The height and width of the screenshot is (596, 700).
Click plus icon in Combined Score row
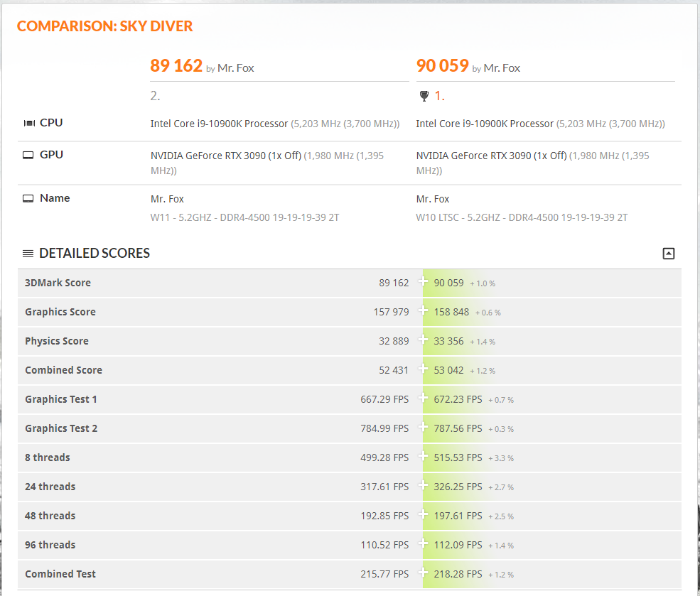(x=423, y=369)
